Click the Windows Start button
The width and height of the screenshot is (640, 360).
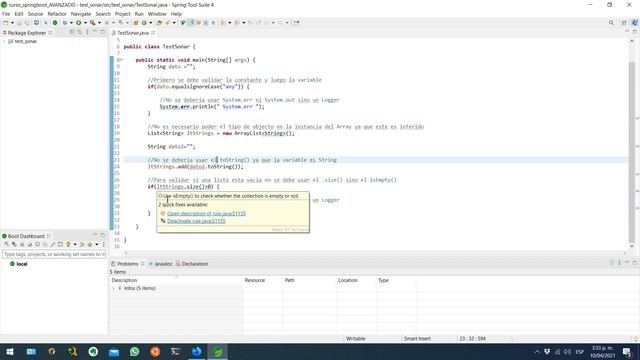[x=10, y=351]
